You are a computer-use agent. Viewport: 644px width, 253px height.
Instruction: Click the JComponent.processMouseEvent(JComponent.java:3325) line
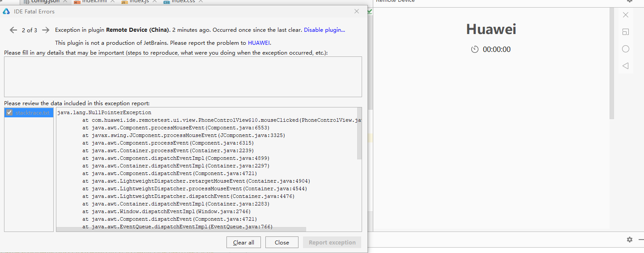(183, 135)
